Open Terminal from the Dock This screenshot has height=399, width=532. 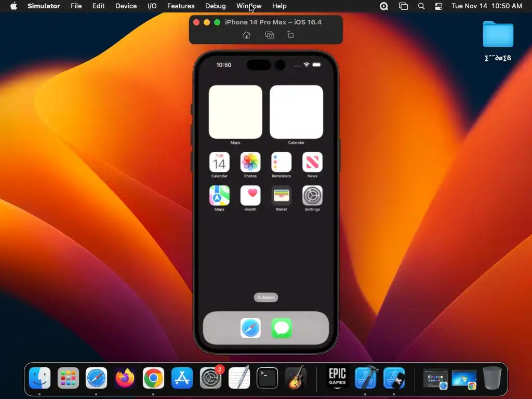click(x=268, y=378)
